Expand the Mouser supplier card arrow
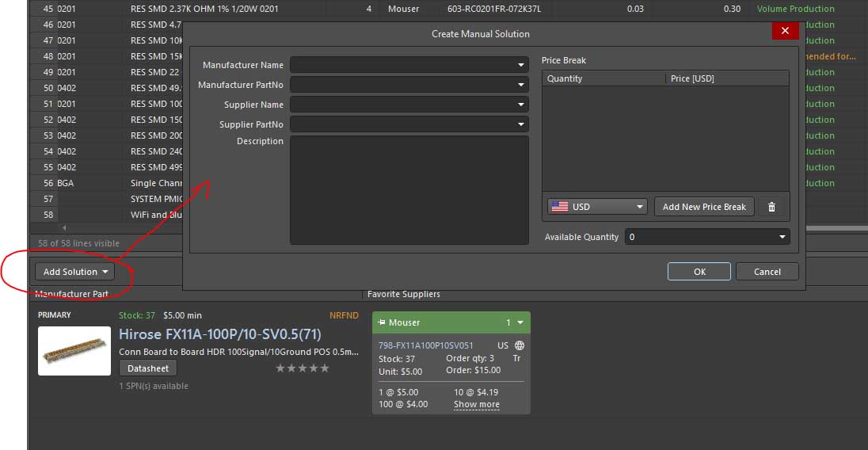This screenshot has height=450, width=868. pos(520,322)
